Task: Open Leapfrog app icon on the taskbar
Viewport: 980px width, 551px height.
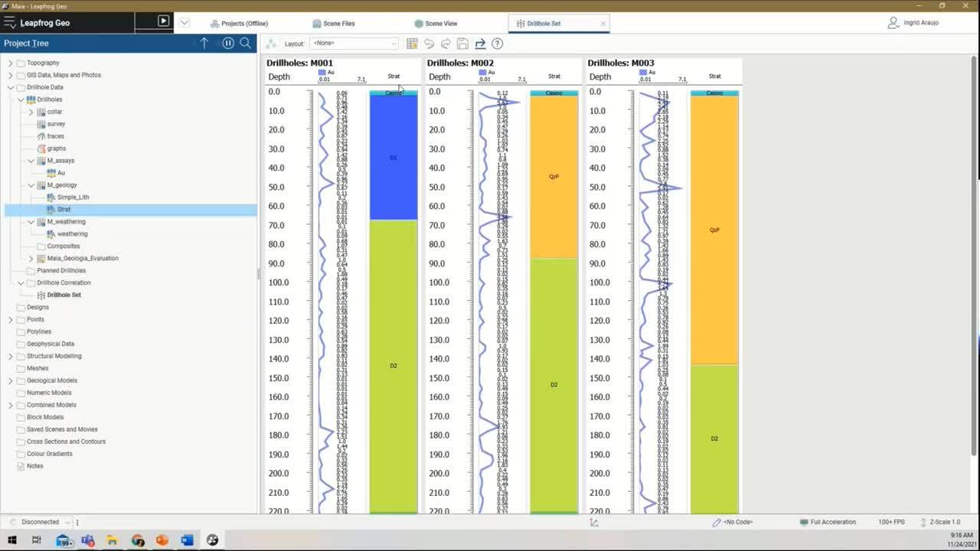Action: [x=213, y=540]
